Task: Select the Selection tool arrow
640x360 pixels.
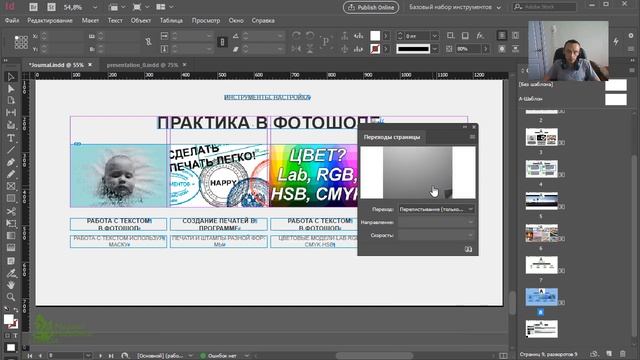Action: coord(11,77)
